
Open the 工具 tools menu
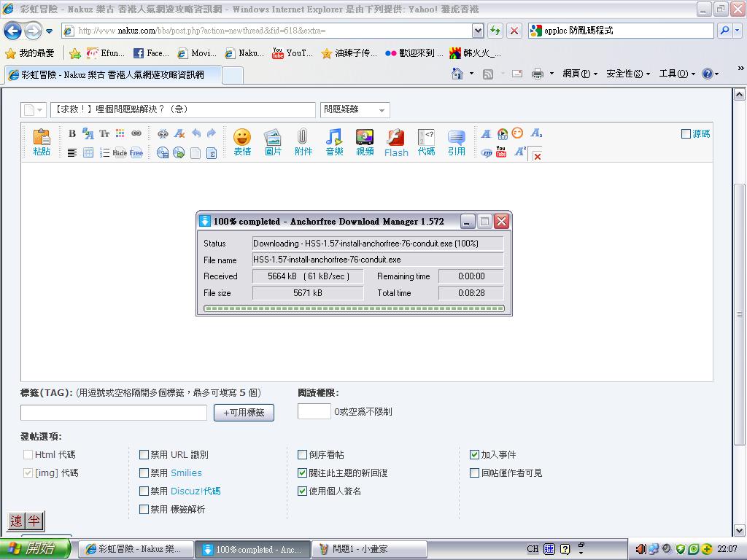pyautogui.click(x=677, y=74)
